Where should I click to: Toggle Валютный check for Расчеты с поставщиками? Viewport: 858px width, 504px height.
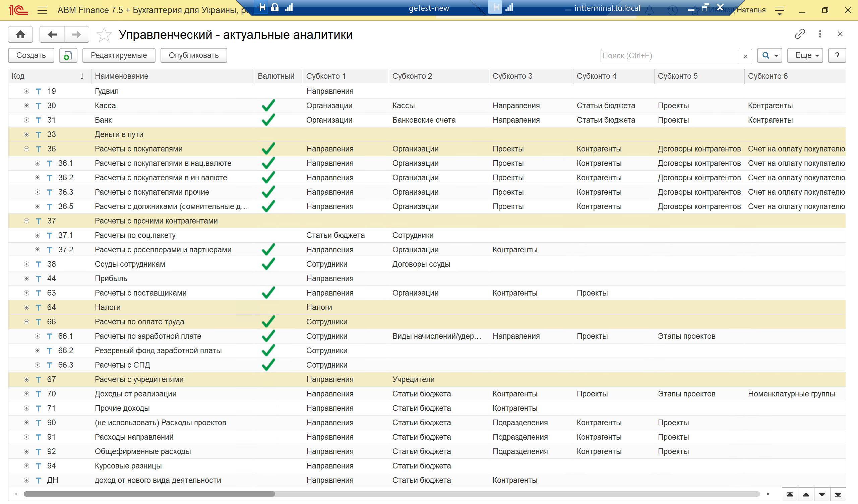[268, 293]
